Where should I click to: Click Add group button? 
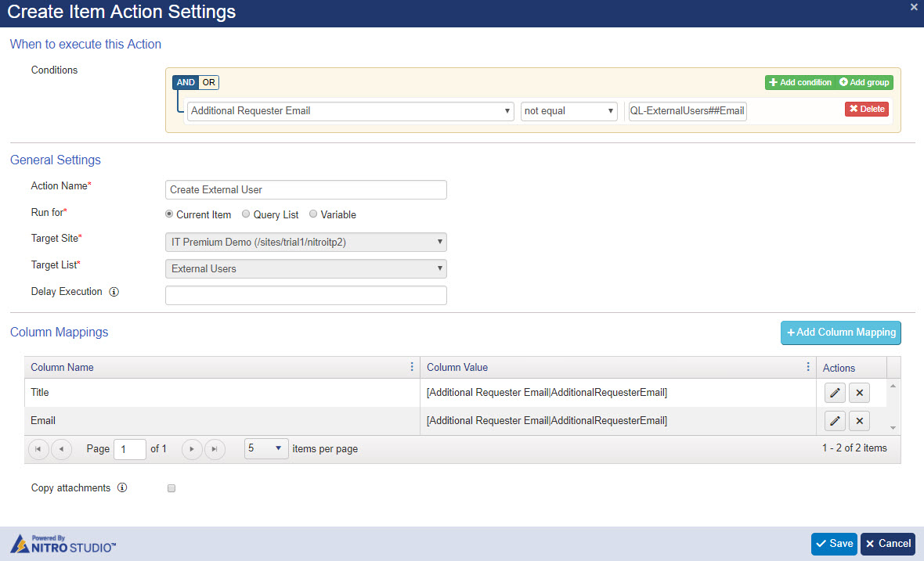point(864,82)
